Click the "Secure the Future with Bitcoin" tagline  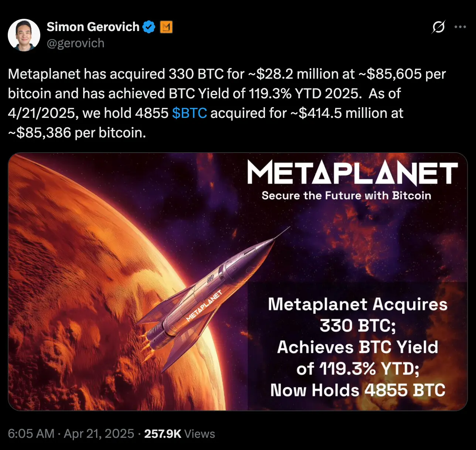346,195
